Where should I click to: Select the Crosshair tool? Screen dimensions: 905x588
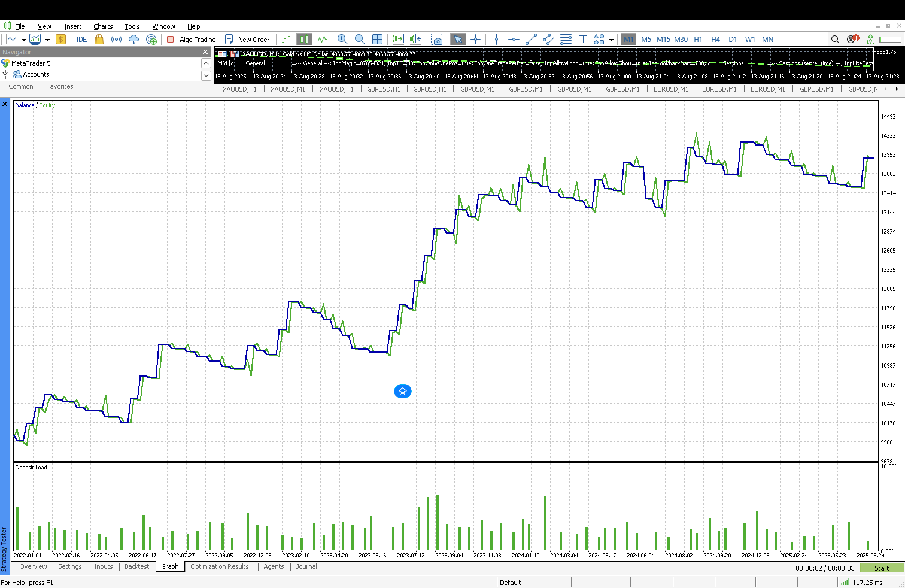[475, 39]
